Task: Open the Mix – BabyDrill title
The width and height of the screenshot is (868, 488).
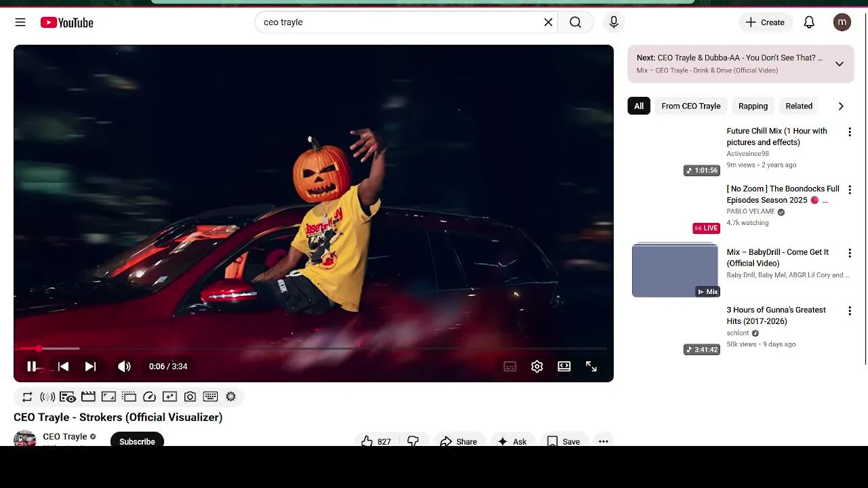Action: point(778,258)
